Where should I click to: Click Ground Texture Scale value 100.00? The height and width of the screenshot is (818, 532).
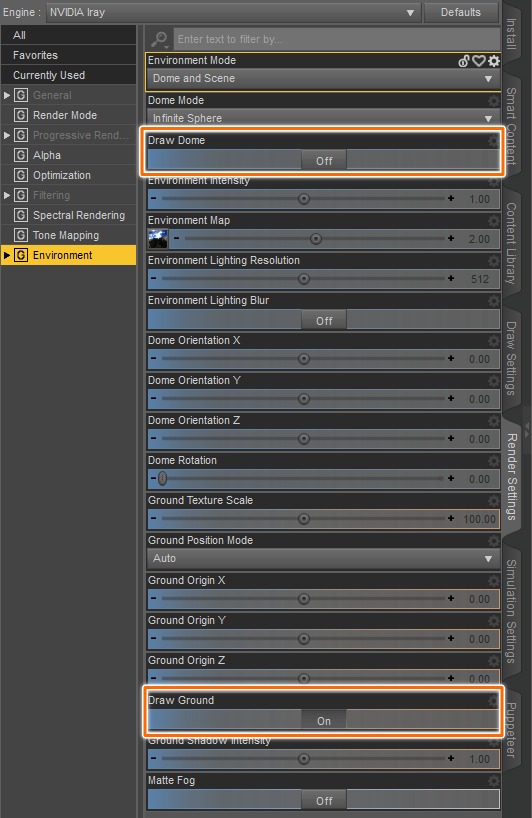click(x=479, y=519)
